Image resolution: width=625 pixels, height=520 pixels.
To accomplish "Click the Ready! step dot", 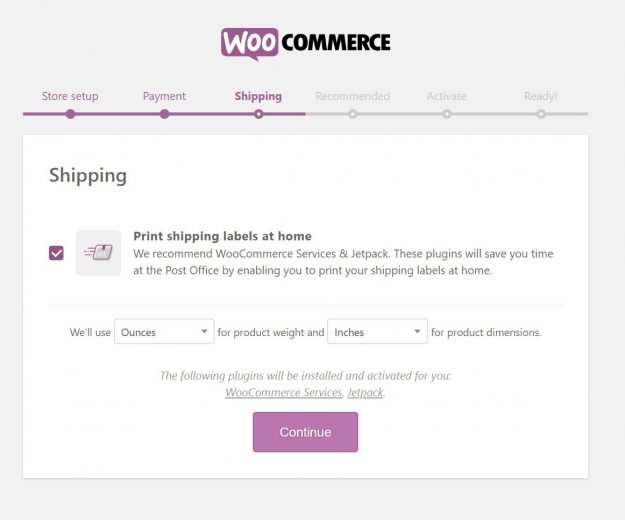I will coord(541,114).
